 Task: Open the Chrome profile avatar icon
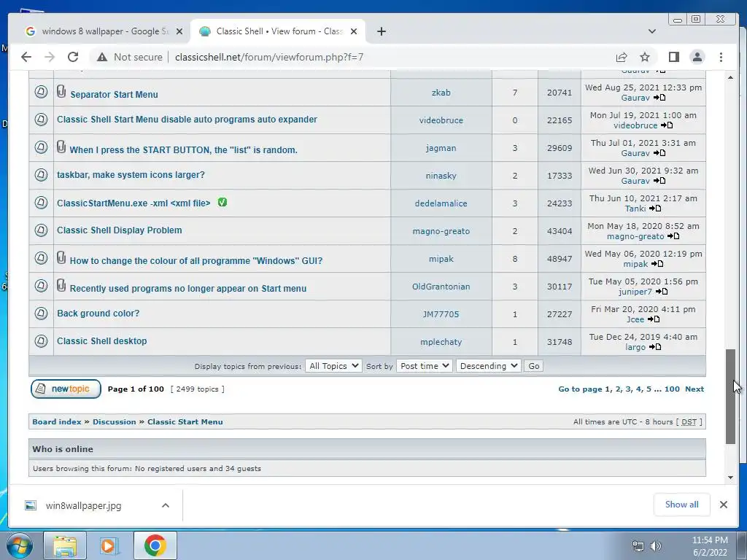[697, 57]
